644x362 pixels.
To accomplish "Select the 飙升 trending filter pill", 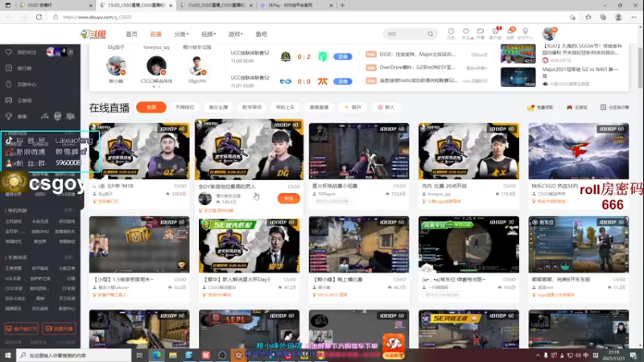I will click(353, 107).
